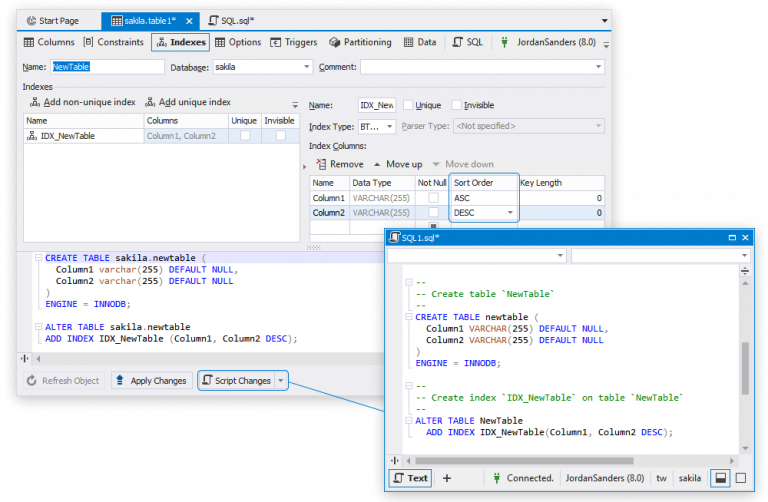The image size is (768, 502).
Task: Open the Constraints tab
Action: click(114, 42)
